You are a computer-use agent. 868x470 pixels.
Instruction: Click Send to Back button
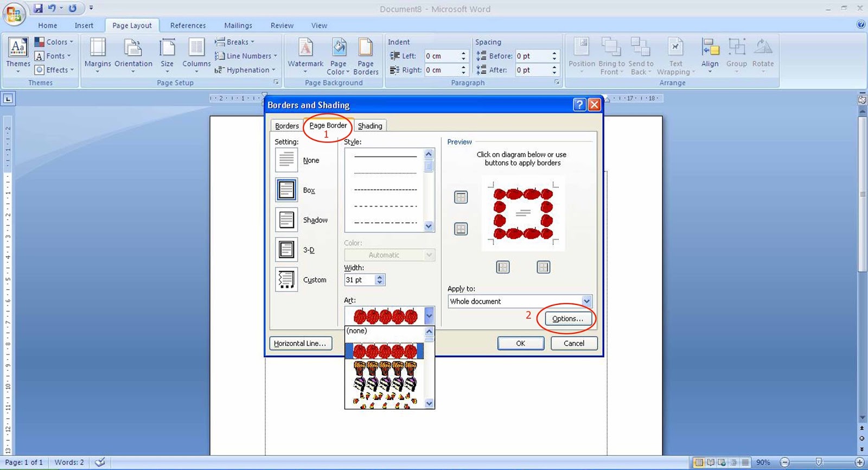[x=641, y=55]
